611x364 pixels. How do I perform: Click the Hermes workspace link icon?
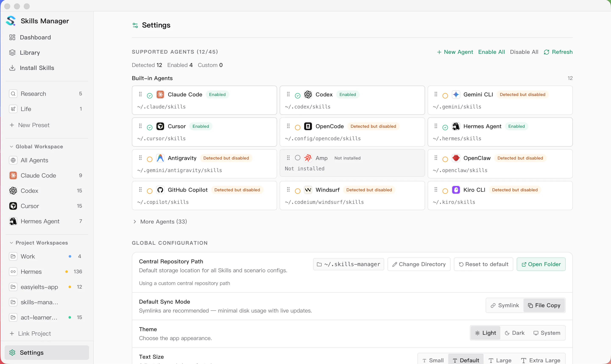click(13, 272)
